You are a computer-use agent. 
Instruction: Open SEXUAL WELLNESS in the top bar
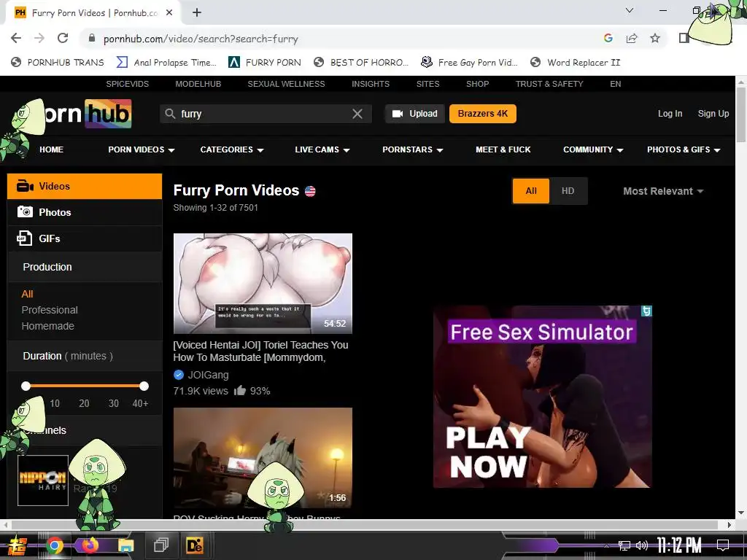click(x=286, y=84)
